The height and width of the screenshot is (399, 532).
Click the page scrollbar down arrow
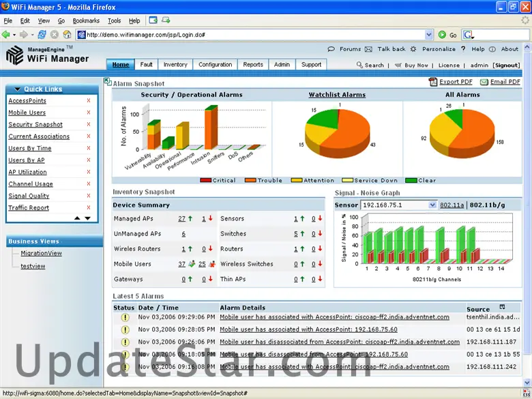527,382
